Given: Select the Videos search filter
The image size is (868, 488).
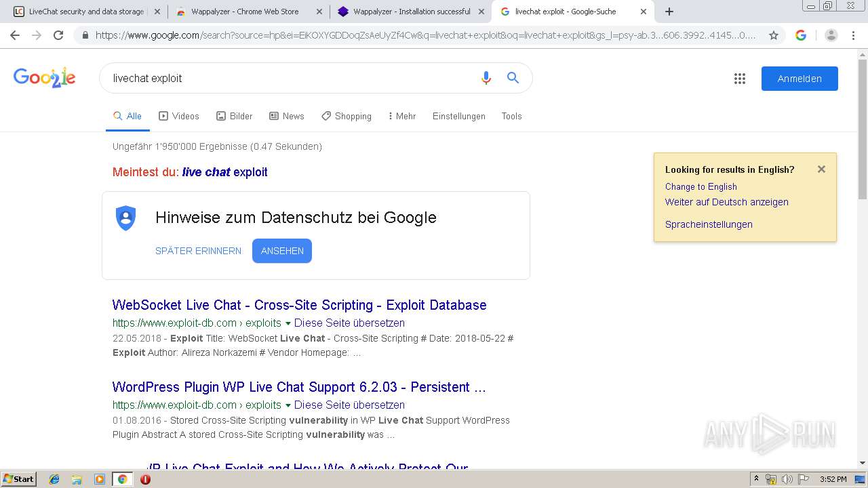Looking at the screenshot, I should (179, 117).
